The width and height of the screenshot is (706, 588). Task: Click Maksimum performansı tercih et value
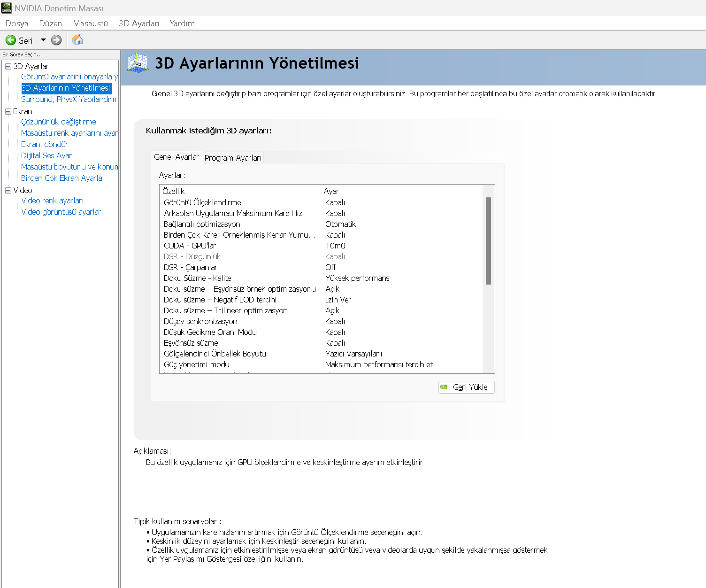(379, 364)
